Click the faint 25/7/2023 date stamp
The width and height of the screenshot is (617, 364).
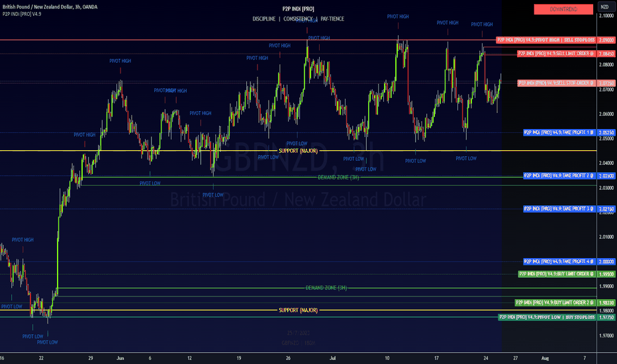pyautogui.click(x=299, y=333)
